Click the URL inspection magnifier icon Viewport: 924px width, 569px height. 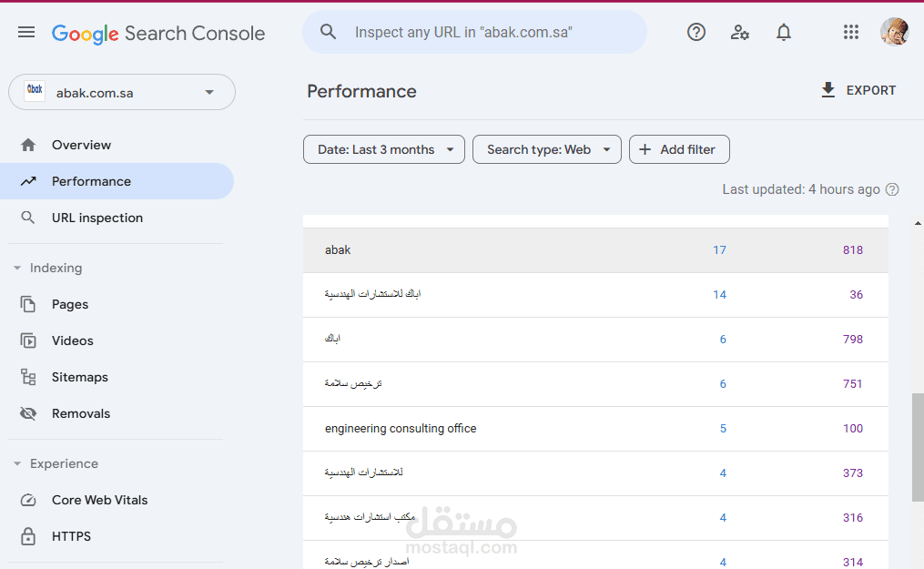(x=27, y=218)
